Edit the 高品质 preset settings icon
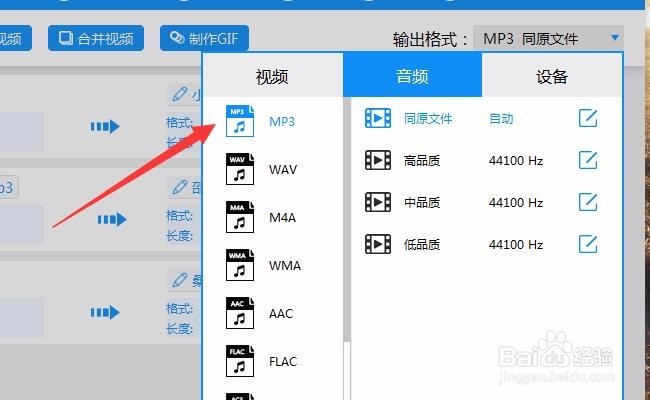 click(588, 160)
